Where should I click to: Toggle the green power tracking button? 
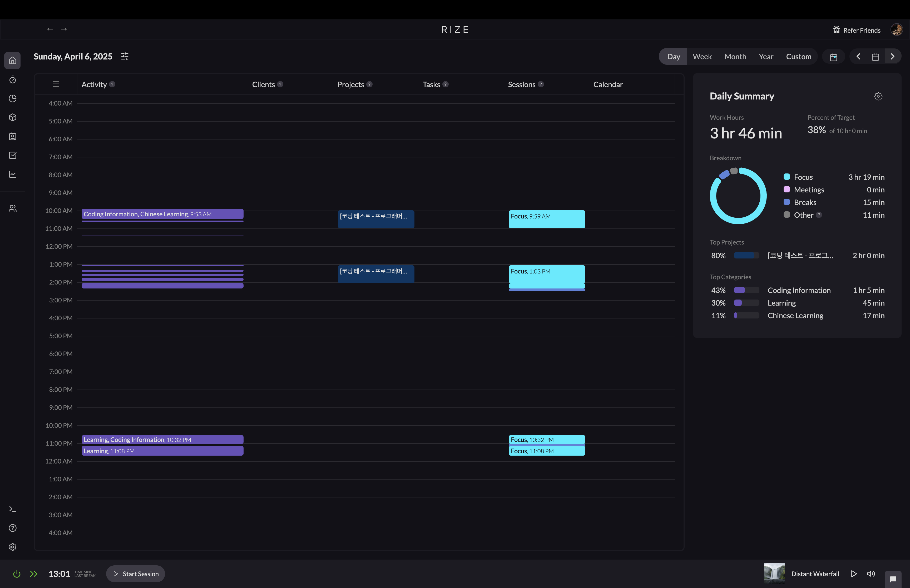point(17,574)
